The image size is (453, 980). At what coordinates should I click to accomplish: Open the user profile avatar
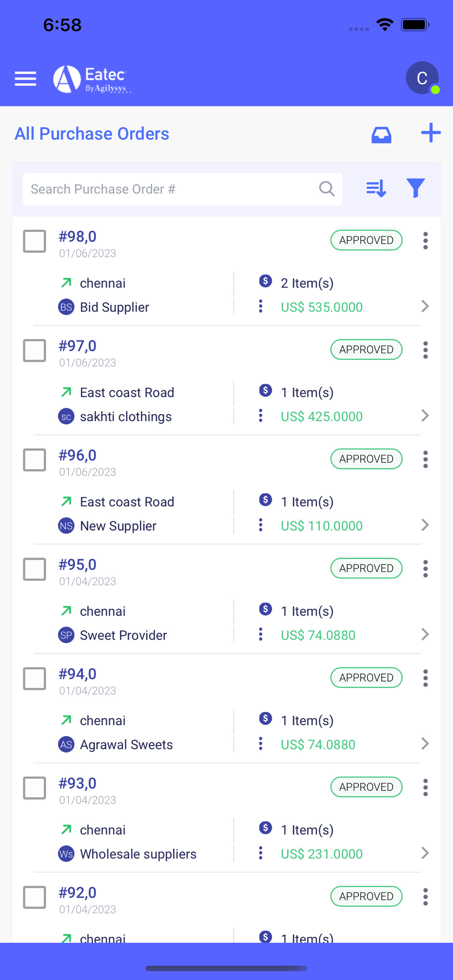click(422, 78)
